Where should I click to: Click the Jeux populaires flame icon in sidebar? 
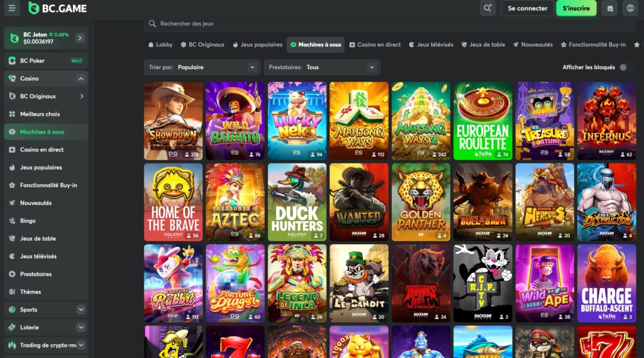tap(12, 167)
